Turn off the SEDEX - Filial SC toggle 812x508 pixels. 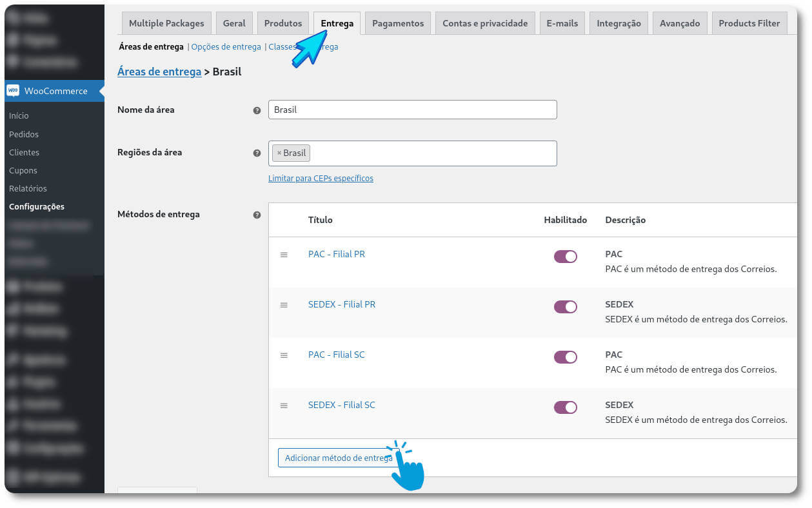pos(566,407)
